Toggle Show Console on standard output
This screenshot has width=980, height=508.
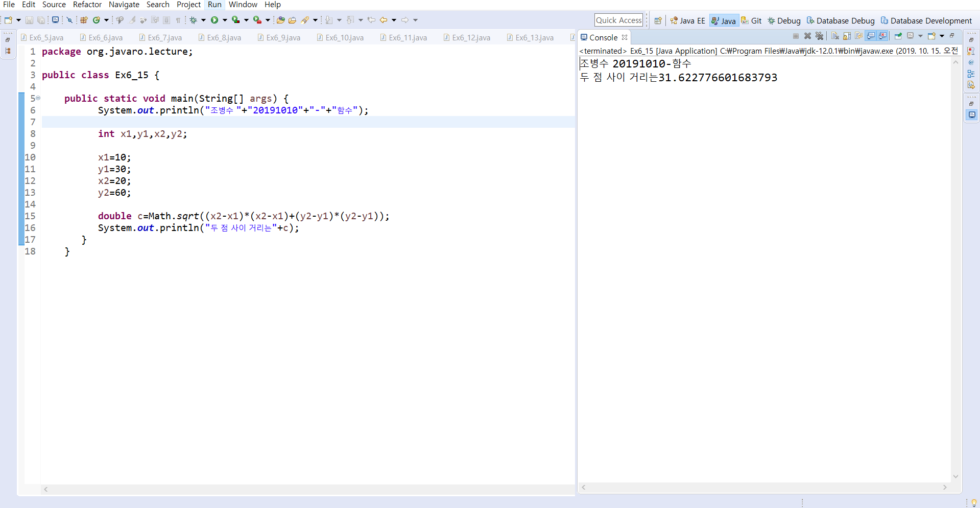click(871, 36)
